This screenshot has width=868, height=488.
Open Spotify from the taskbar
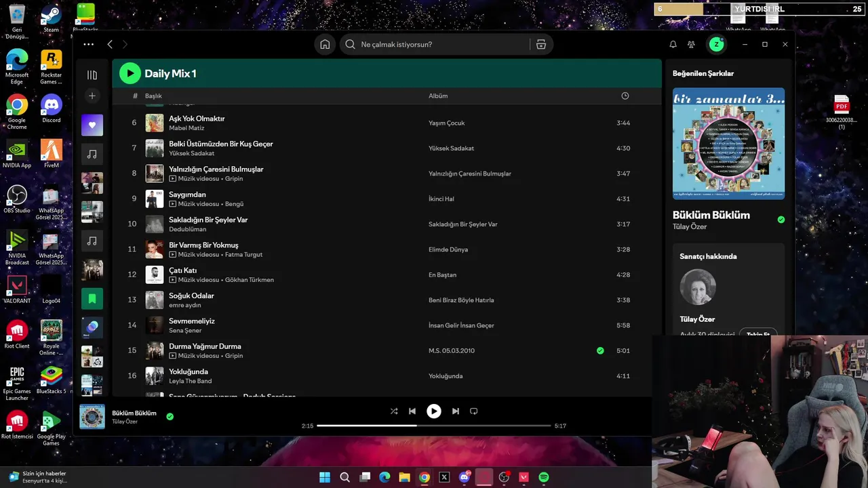tap(544, 477)
